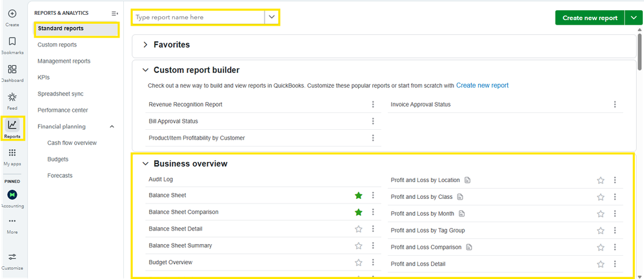644x279 pixels.
Task: Expand the Favorites section
Action: 145,45
